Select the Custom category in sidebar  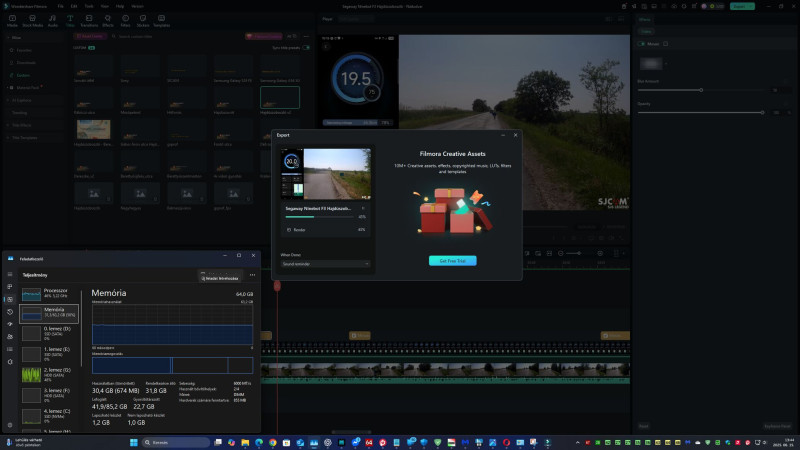click(x=23, y=75)
